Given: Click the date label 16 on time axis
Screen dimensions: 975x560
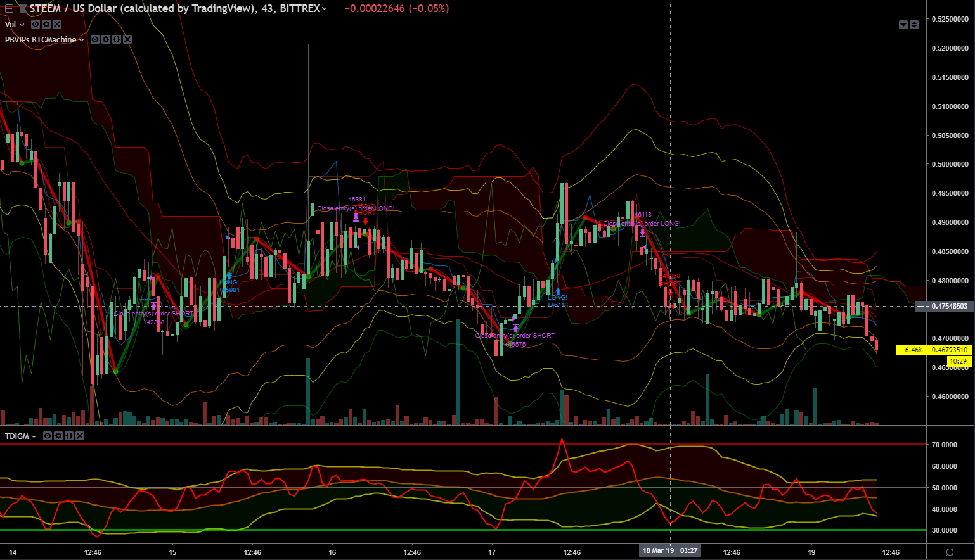Looking at the screenshot, I should click(332, 552).
